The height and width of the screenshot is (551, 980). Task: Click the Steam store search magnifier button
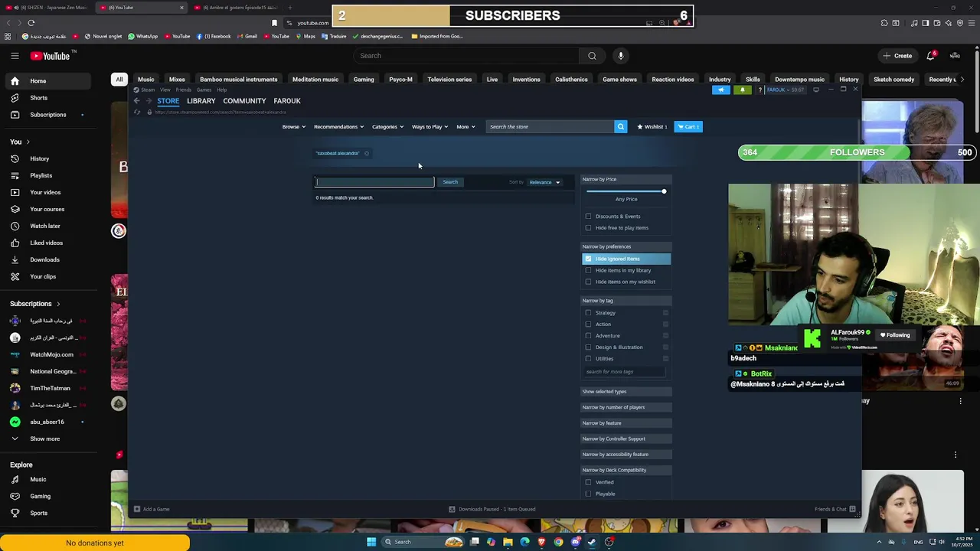(x=621, y=126)
